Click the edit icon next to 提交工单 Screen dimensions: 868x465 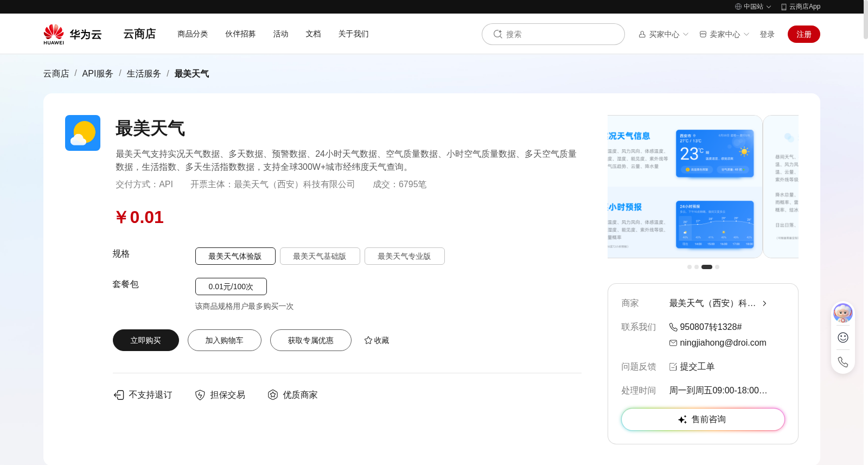coord(673,367)
